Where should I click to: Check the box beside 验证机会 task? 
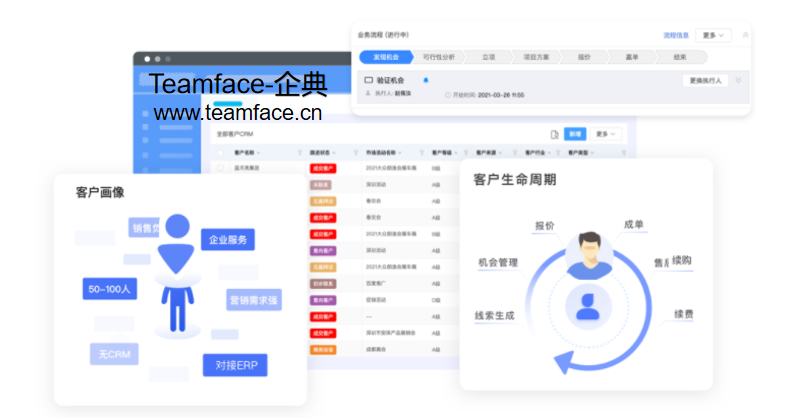369,80
